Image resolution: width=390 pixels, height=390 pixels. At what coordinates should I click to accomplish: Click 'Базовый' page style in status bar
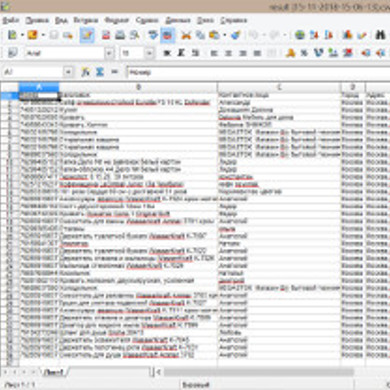[x=195, y=385]
